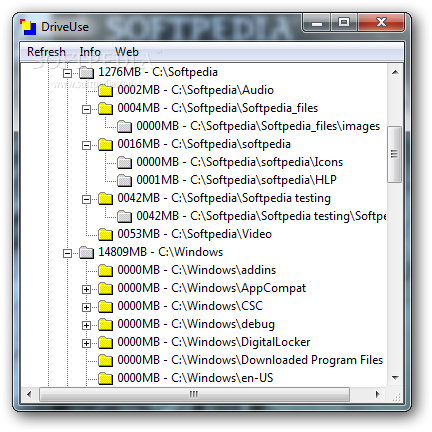The image size is (432, 432).
Task: Select the 0000MB softpedia\Icons entry
Action: (239, 162)
